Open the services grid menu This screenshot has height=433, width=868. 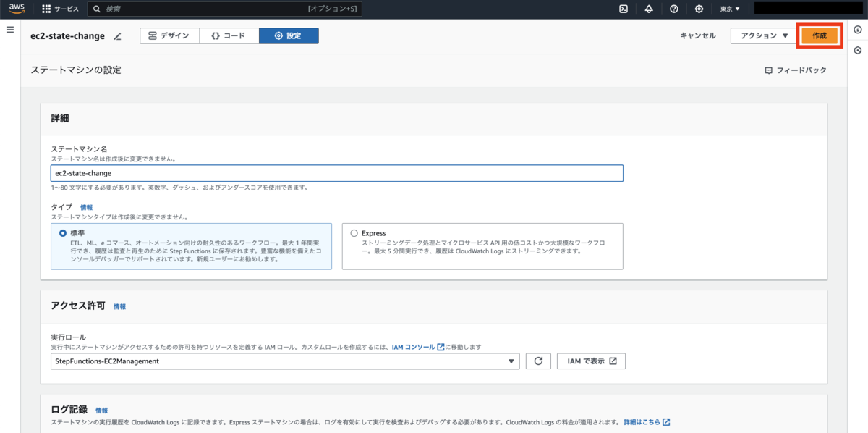(x=46, y=9)
